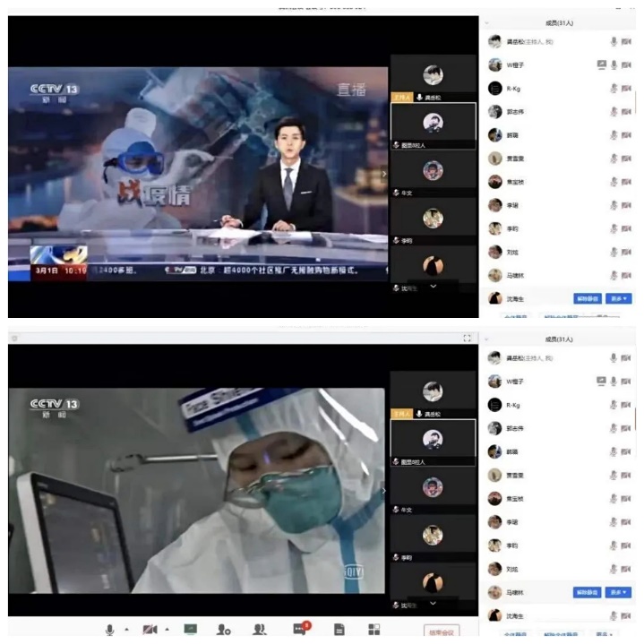Toggle R-Kg microphone in lower member list

click(614, 405)
